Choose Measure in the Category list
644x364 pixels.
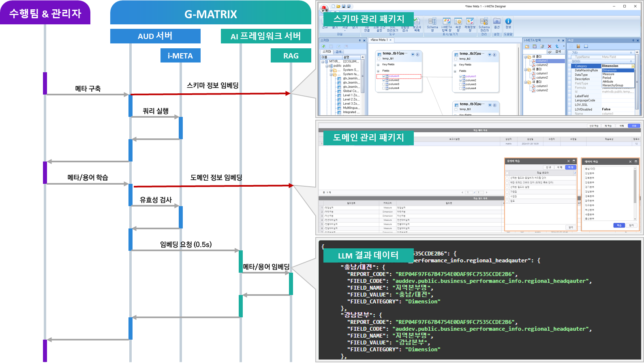608,74
